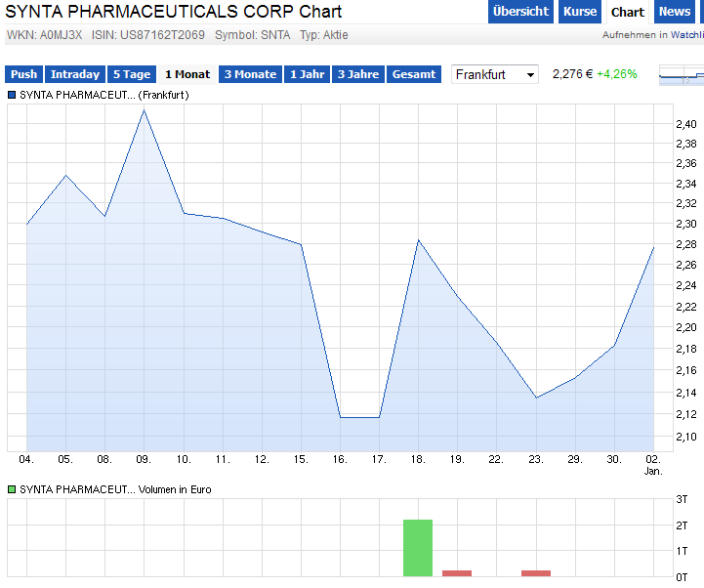Viewport: 704px width, 588px height.
Task: Open the Frankfurt exchange dropdown
Action: pyautogui.click(x=495, y=74)
